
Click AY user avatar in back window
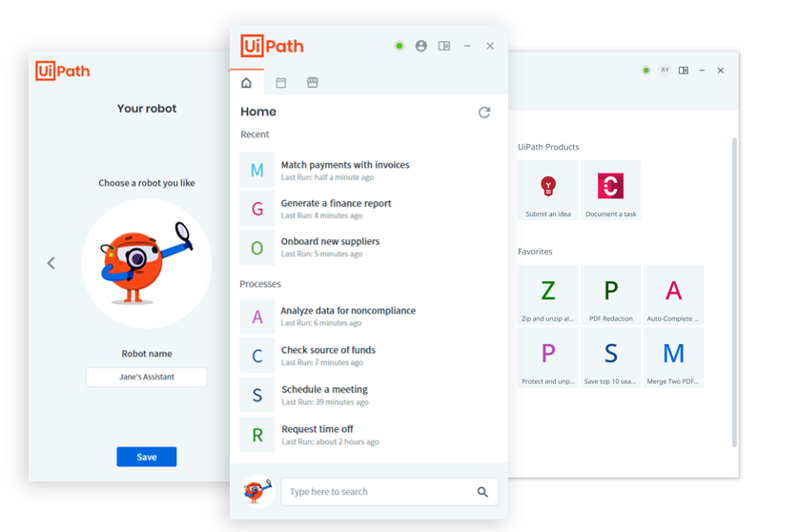(x=665, y=71)
